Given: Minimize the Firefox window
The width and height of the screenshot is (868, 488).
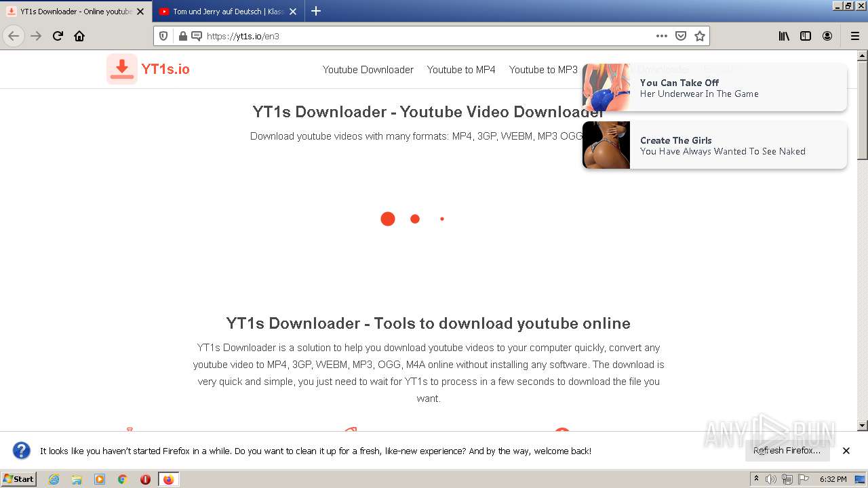Looking at the screenshot, I should 837,6.
